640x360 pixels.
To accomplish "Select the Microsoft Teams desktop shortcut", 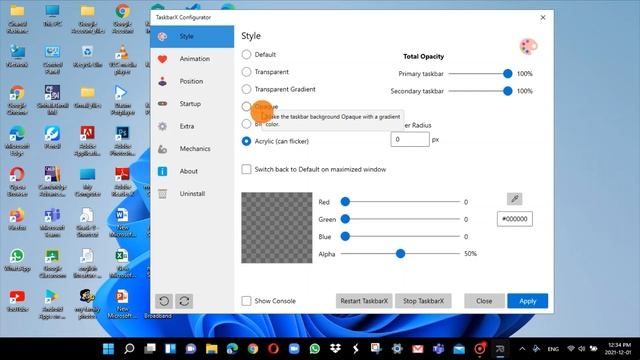I will (x=53, y=223).
